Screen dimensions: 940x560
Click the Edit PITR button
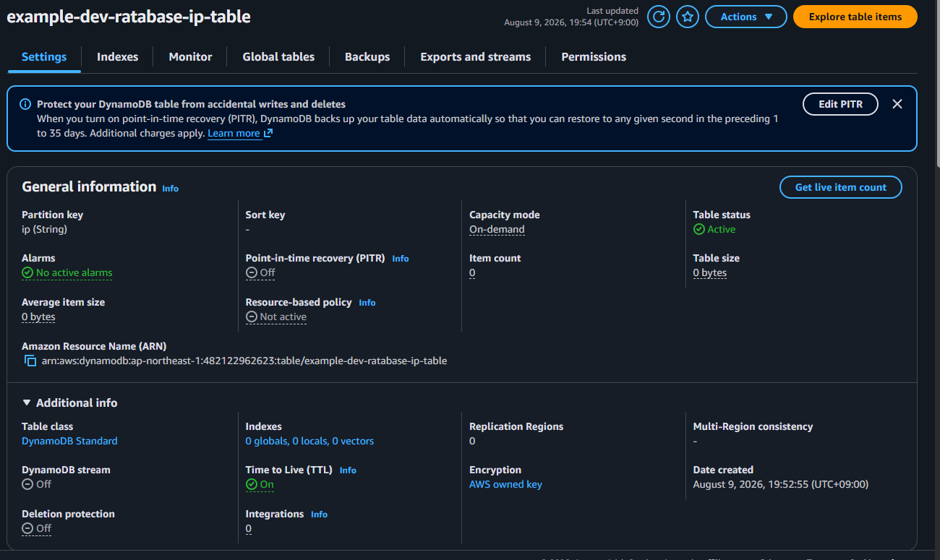[841, 104]
